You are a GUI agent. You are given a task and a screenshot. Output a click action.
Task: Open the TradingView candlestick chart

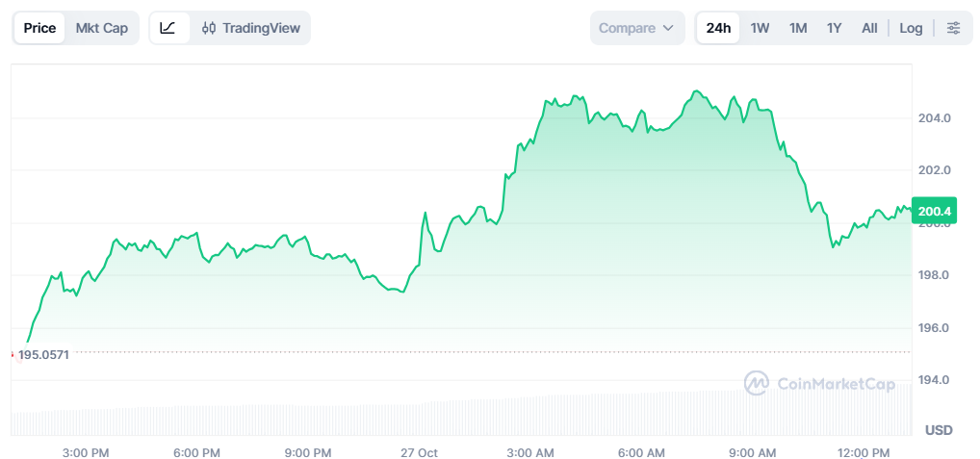(x=251, y=28)
